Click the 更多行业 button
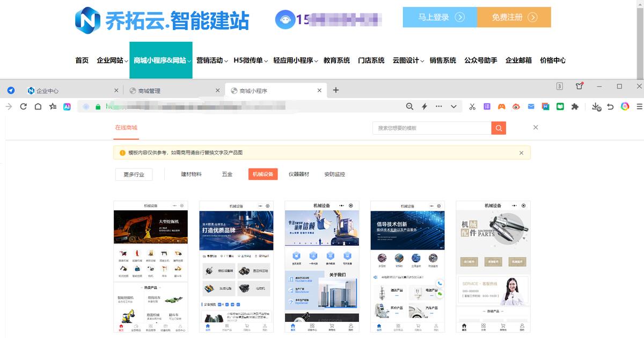The image size is (644, 338). (134, 174)
